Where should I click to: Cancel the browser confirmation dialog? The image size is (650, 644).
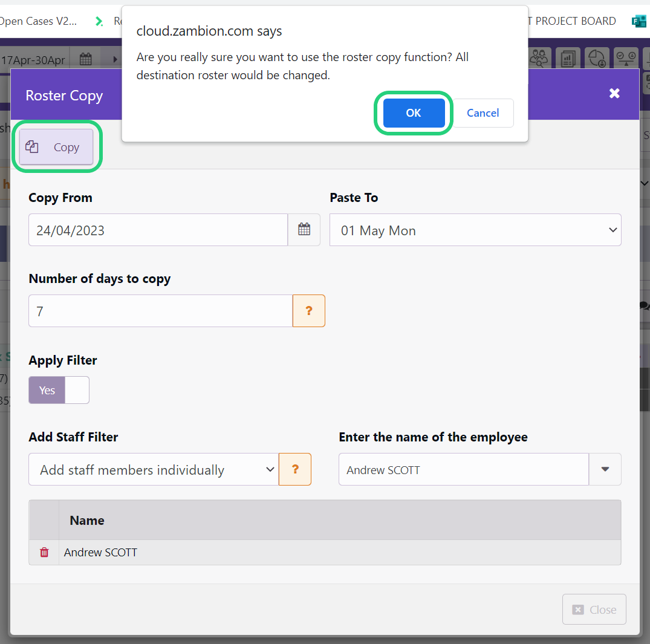coord(483,113)
